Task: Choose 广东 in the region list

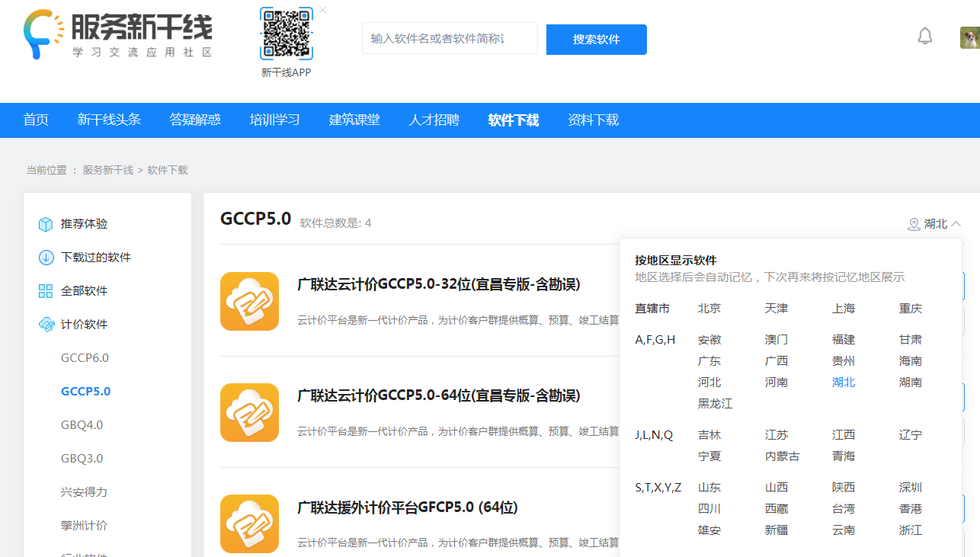Action: [x=709, y=361]
